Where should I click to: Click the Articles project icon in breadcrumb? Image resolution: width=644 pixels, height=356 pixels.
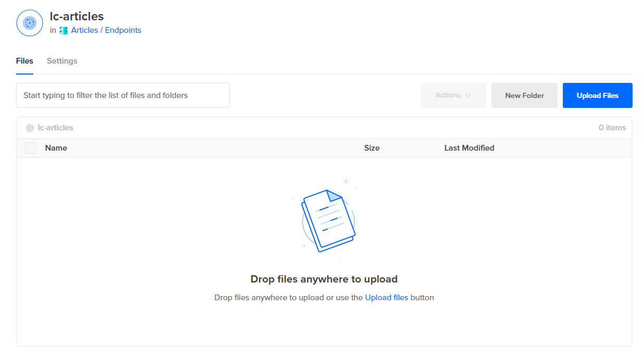pyautogui.click(x=64, y=31)
